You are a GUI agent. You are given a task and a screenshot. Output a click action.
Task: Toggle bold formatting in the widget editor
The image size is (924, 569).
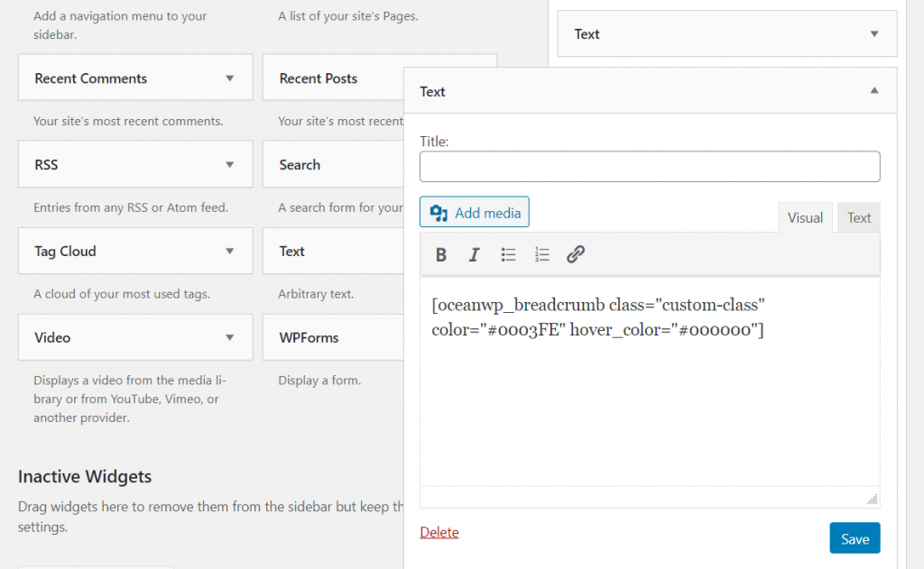coord(440,254)
